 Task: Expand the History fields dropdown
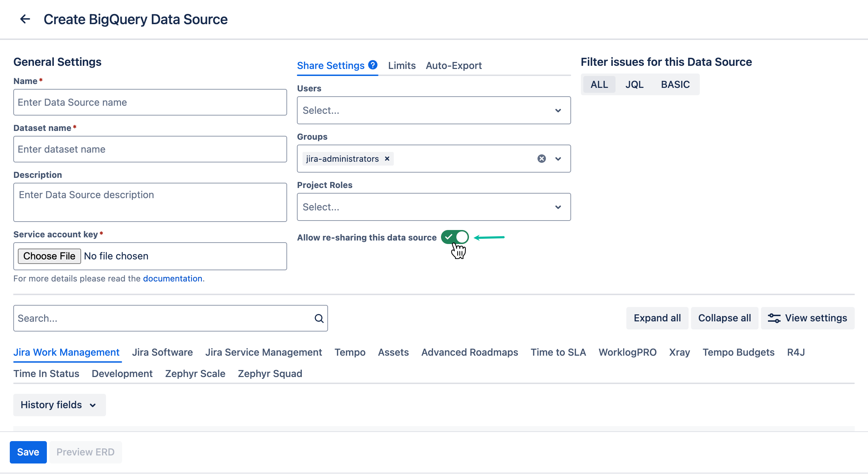tap(59, 405)
